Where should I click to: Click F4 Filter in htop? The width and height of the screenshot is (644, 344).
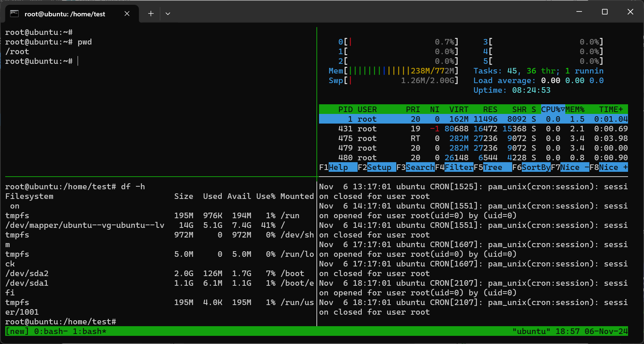(454, 167)
